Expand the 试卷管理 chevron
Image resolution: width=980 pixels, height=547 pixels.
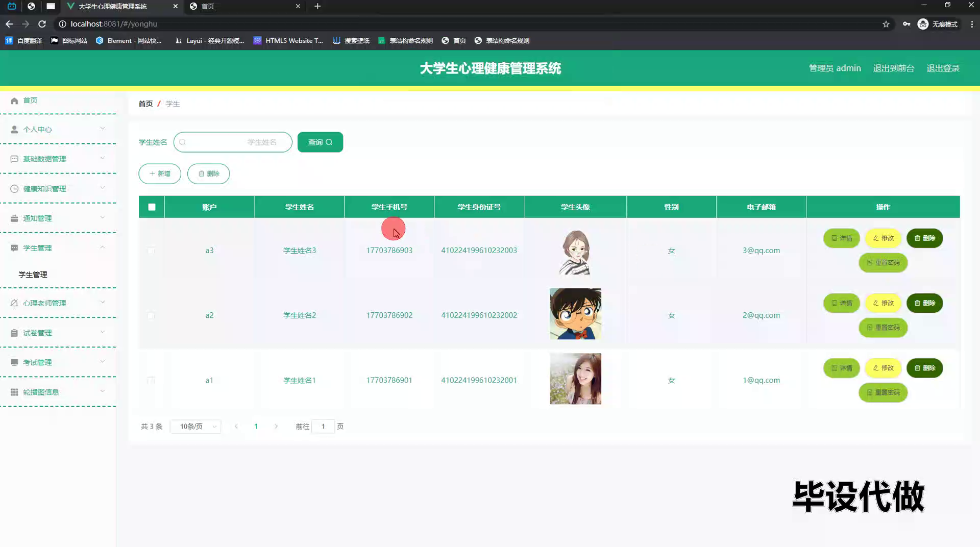coord(103,332)
